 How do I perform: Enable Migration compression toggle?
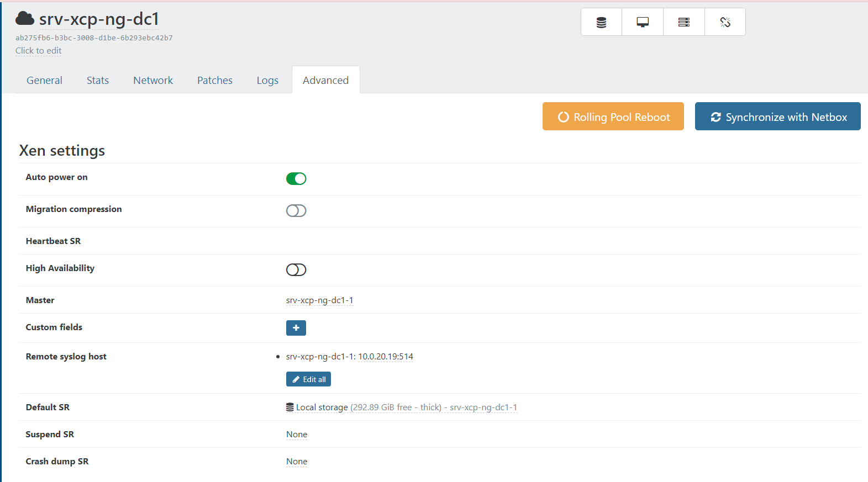(x=296, y=210)
